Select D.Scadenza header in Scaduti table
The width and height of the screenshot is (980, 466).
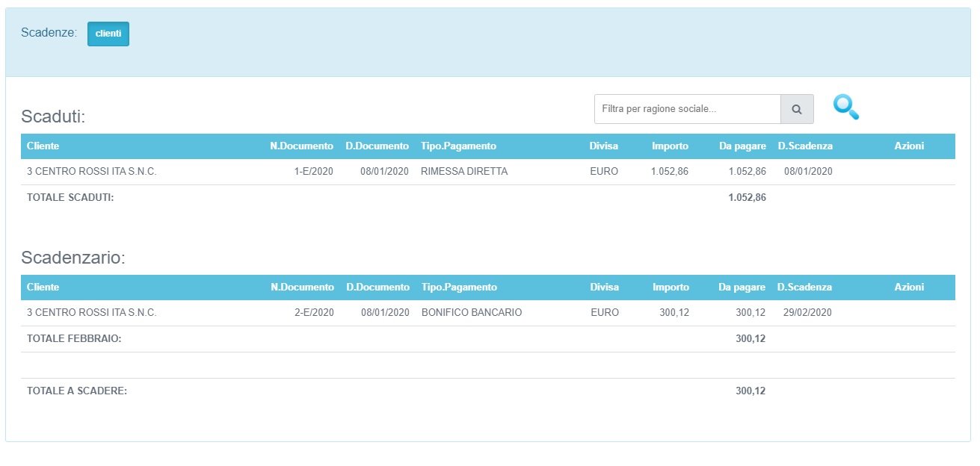point(804,146)
